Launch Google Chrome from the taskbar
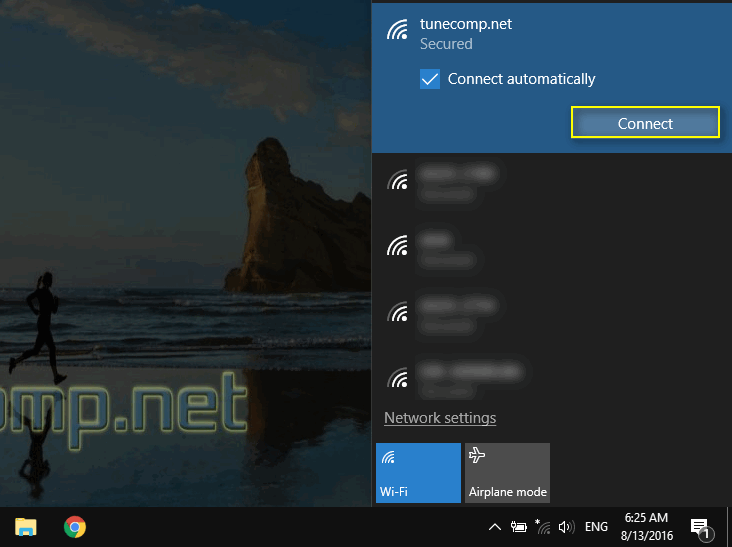This screenshot has width=732, height=547. click(x=74, y=527)
